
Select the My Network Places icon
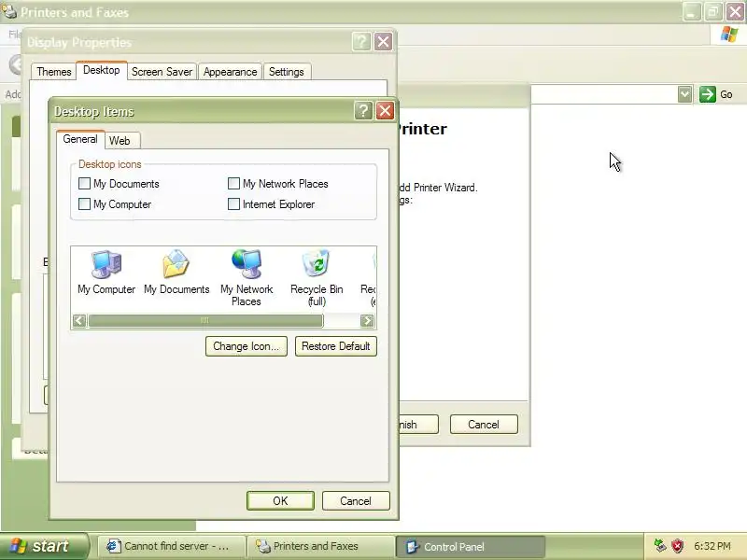[x=247, y=277]
